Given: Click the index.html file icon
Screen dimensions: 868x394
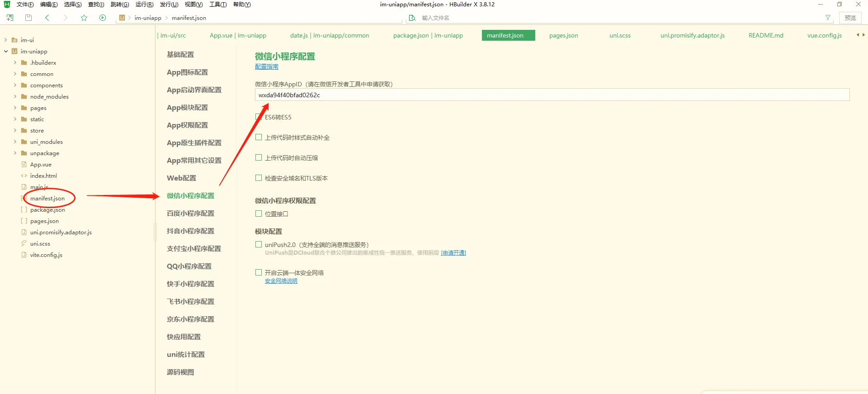Looking at the screenshot, I should 24,176.
